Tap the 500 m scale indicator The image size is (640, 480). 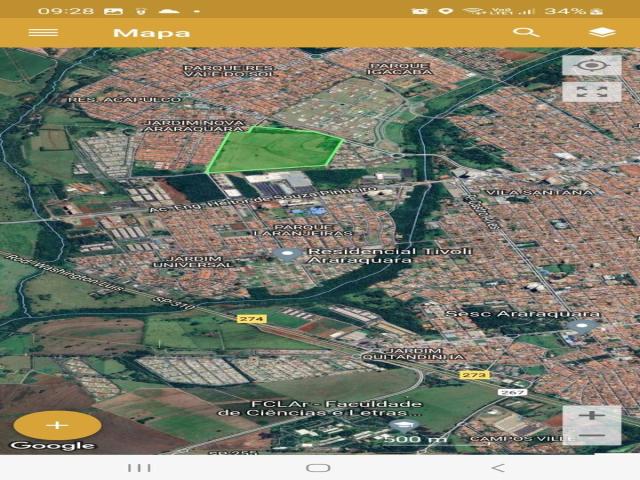pyautogui.click(x=416, y=439)
